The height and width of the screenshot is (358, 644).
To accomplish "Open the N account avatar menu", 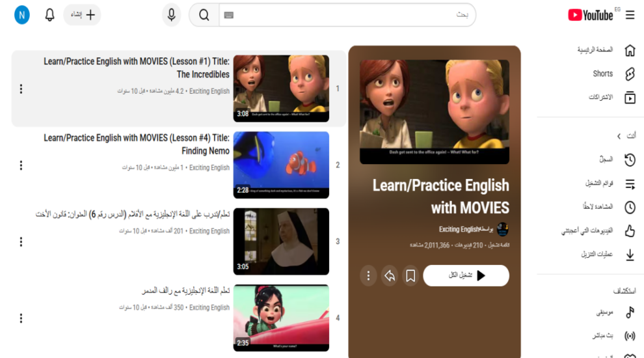I will click(x=21, y=15).
